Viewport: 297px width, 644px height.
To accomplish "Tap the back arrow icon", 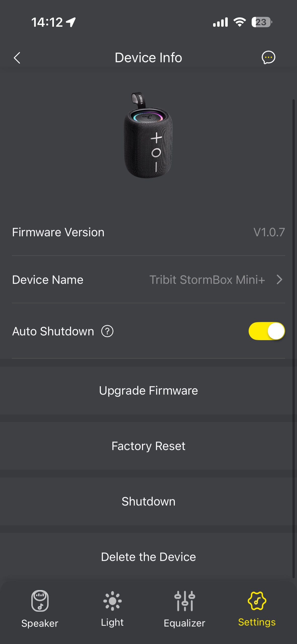I will point(17,58).
